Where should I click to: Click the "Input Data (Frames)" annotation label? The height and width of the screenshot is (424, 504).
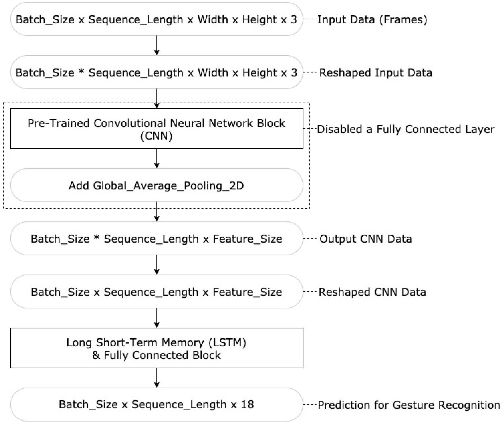pyautogui.click(x=372, y=20)
